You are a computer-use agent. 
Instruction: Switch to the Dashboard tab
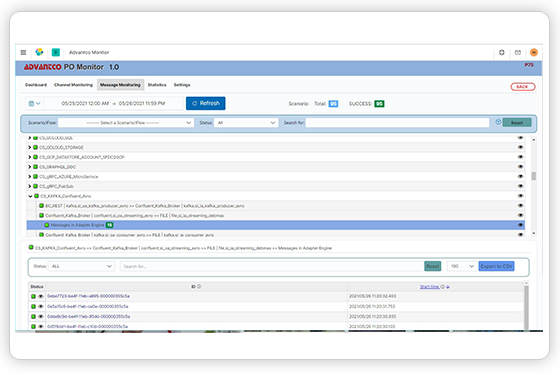tap(36, 85)
